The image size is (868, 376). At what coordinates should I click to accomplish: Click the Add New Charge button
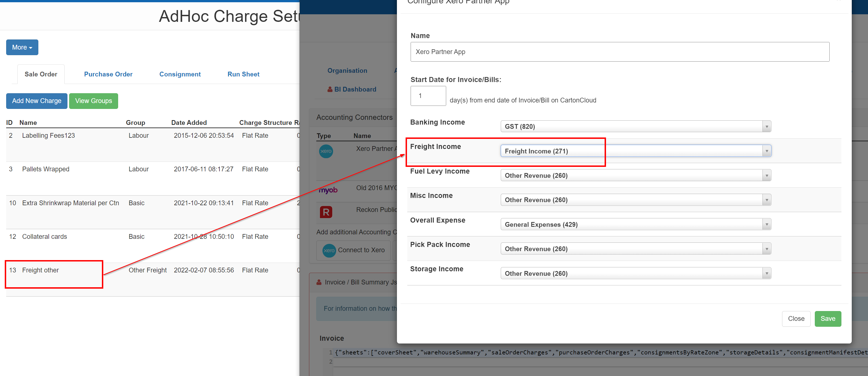(36, 101)
